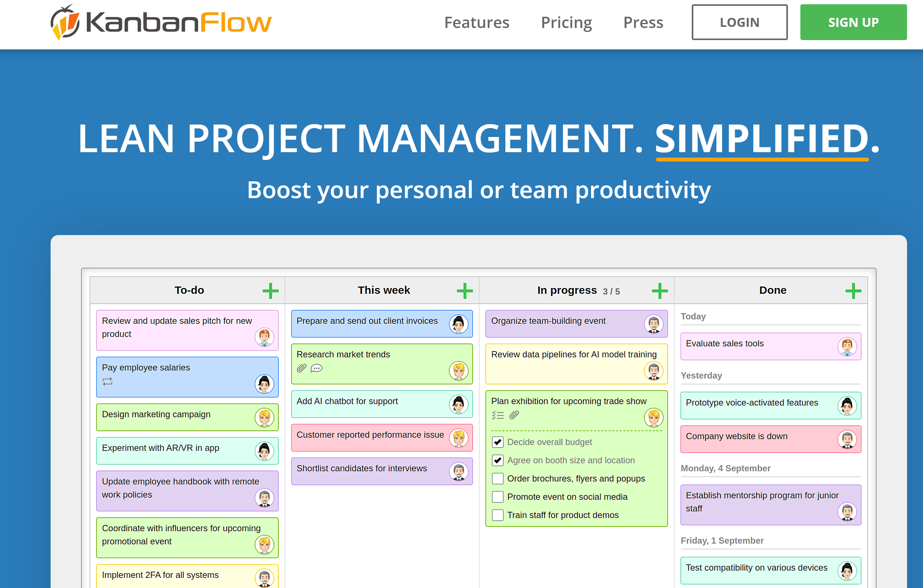Add new task in Done column
Screen dimensions: 923x588
click(853, 291)
